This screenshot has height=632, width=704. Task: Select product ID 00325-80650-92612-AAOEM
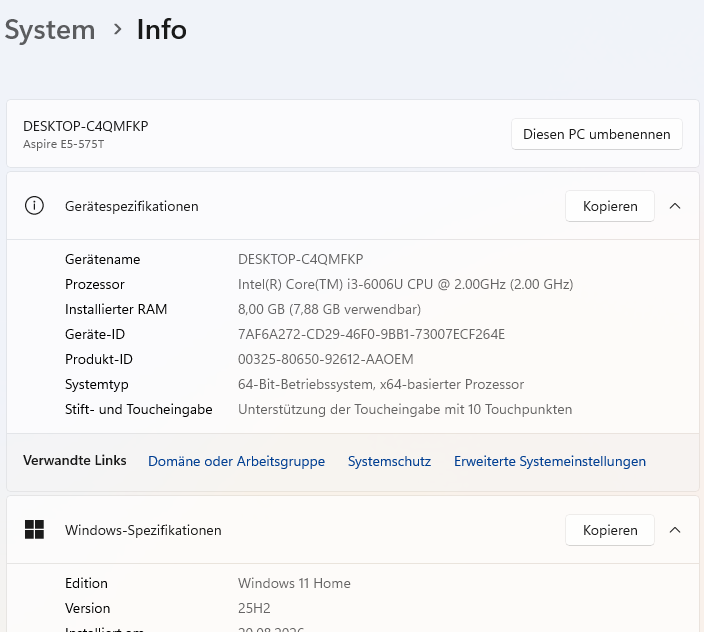(326, 360)
